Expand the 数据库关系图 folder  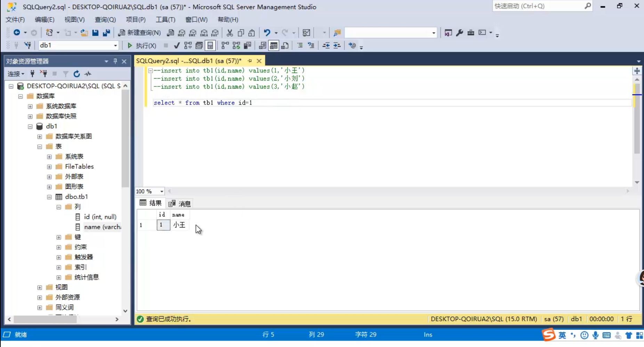click(40, 137)
